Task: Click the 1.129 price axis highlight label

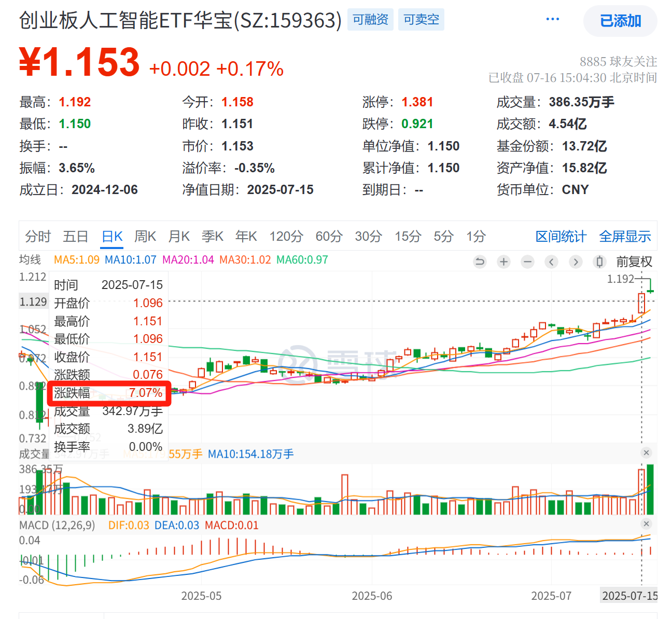Action: [33, 302]
